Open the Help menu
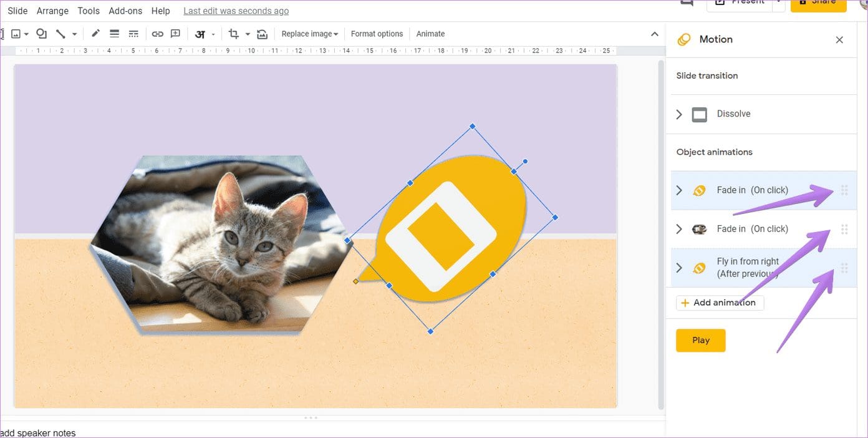Screen dimensions: 868x438 click(160, 11)
